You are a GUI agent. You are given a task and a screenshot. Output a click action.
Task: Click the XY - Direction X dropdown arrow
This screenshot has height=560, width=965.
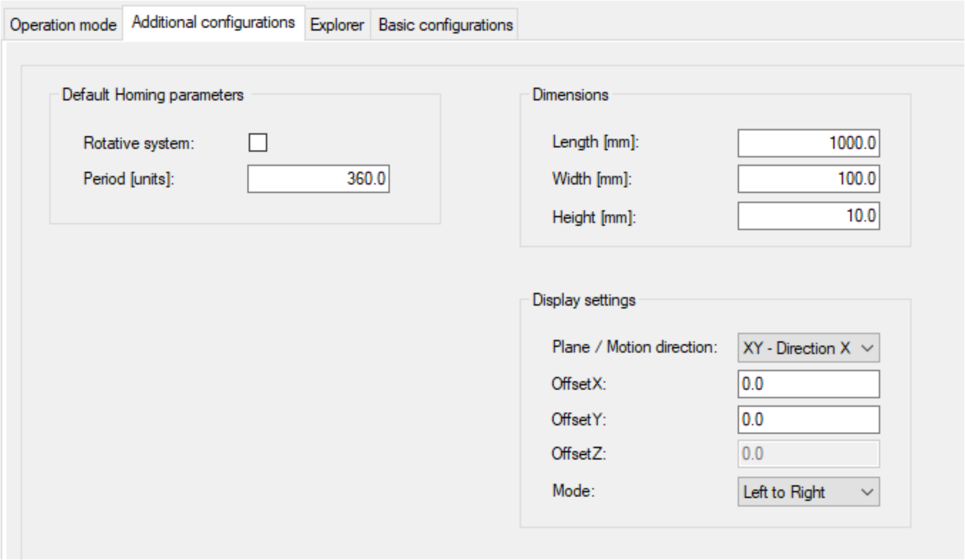point(867,348)
